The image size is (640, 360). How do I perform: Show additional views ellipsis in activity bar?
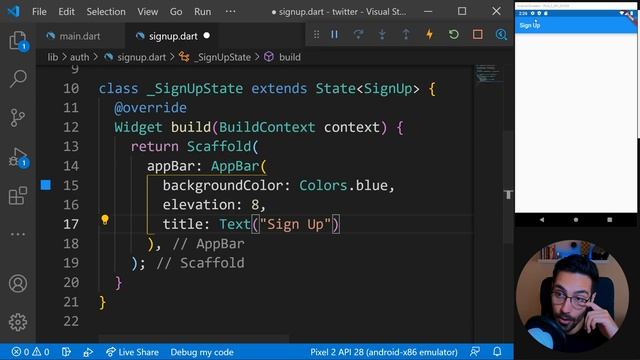tap(18, 234)
